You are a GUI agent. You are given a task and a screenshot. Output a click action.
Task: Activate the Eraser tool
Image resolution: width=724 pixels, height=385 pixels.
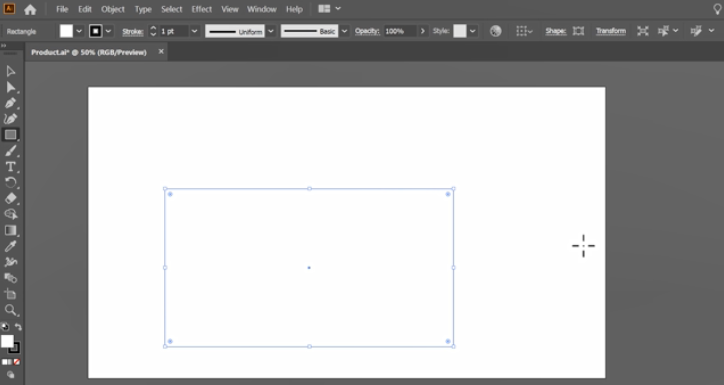pyautogui.click(x=10, y=199)
